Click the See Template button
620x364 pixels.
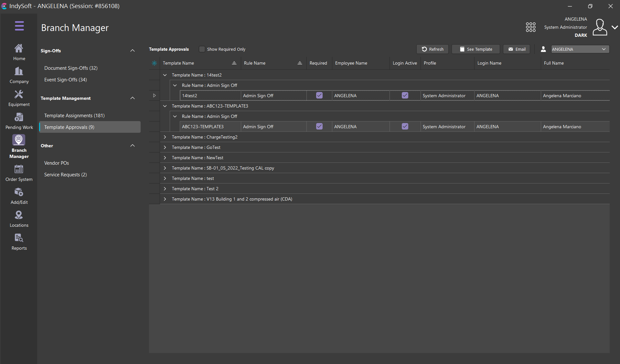click(476, 49)
